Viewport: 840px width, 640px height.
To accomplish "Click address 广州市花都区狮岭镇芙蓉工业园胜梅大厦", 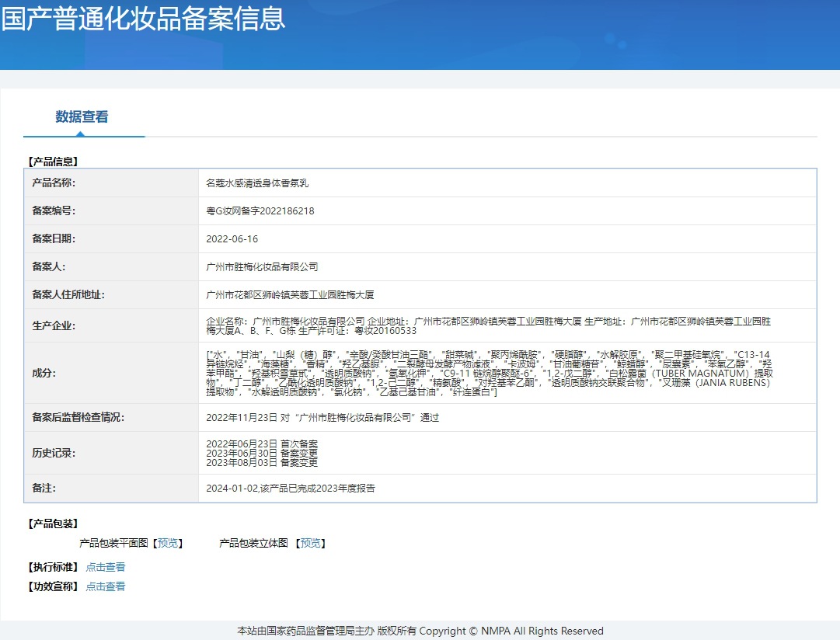I will pyautogui.click(x=290, y=294).
